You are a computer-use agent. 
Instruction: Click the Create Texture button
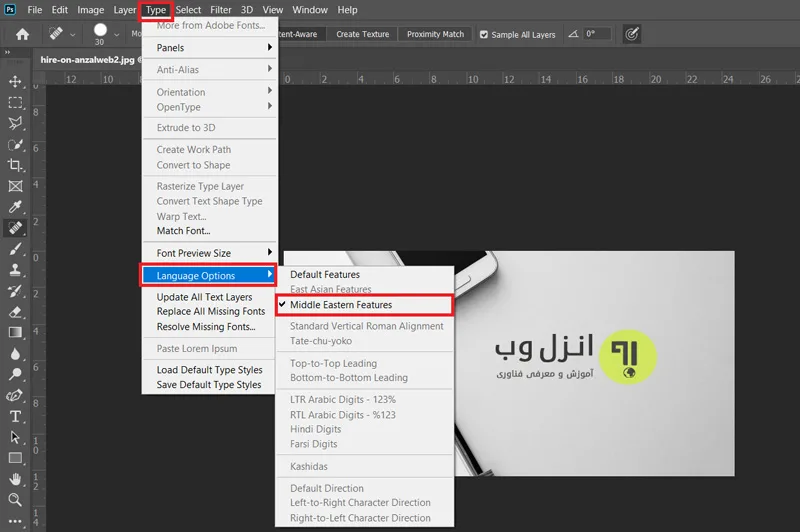362,34
